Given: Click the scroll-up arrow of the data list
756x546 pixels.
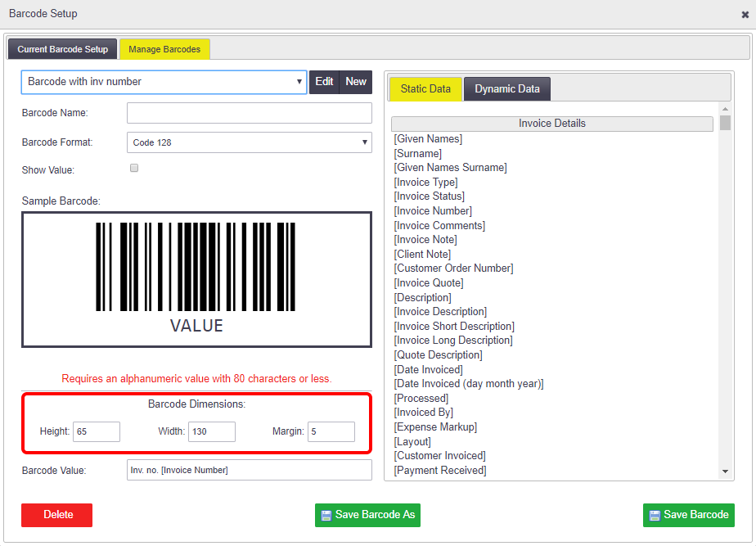Looking at the screenshot, I should [725, 109].
